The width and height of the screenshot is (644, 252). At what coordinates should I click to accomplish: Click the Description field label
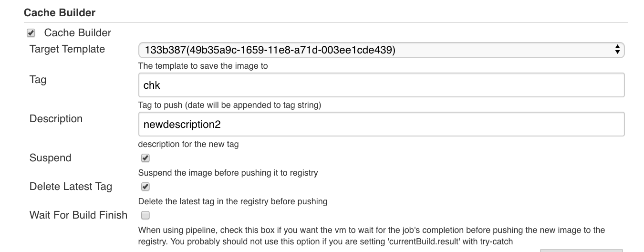56,119
